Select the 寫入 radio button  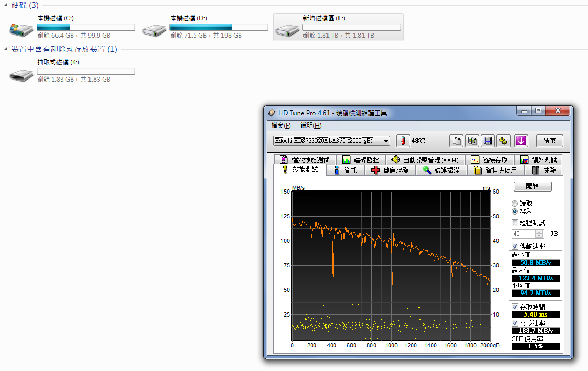pyautogui.click(x=515, y=211)
